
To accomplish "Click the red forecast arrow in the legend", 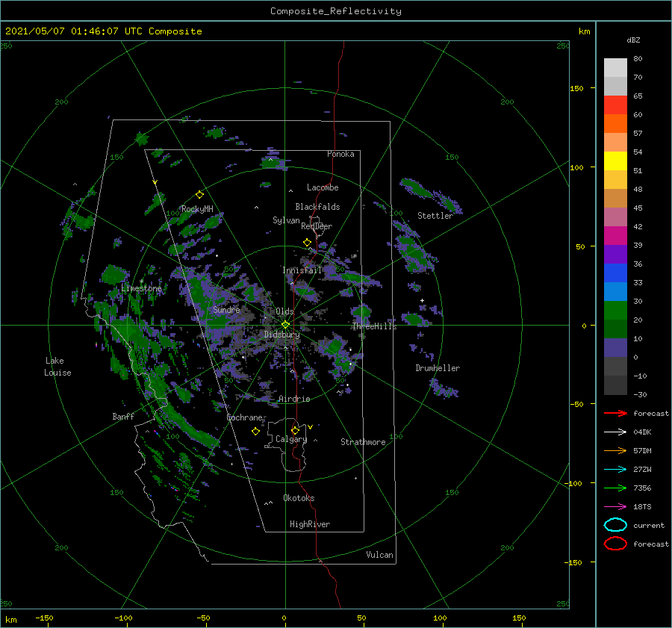I will (x=615, y=413).
